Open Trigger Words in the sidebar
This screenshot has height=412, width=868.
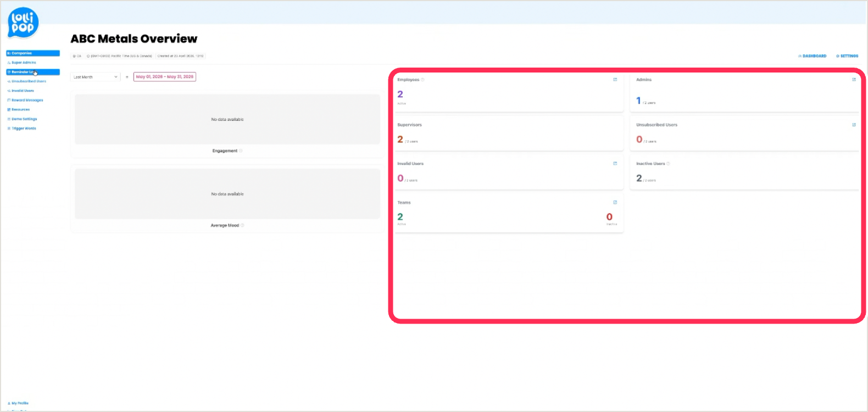tap(22, 128)
